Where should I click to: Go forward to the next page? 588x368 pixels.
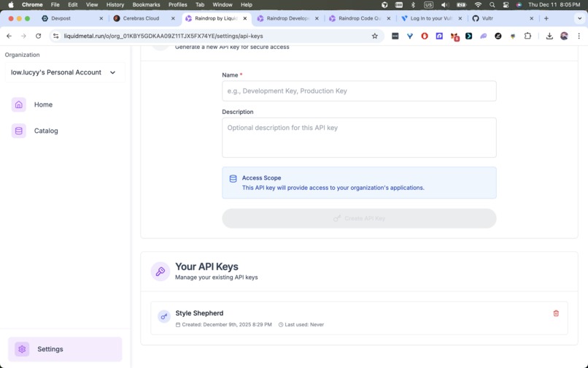coord(23,36)
